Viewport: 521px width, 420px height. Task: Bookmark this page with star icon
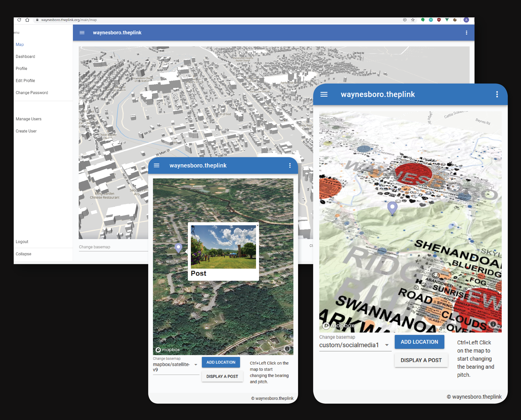[x=413, y=20]
